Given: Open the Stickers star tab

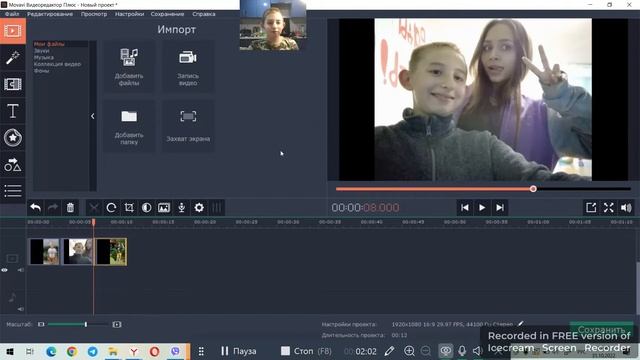Looking at the screenshot, I should click(13, 138).
